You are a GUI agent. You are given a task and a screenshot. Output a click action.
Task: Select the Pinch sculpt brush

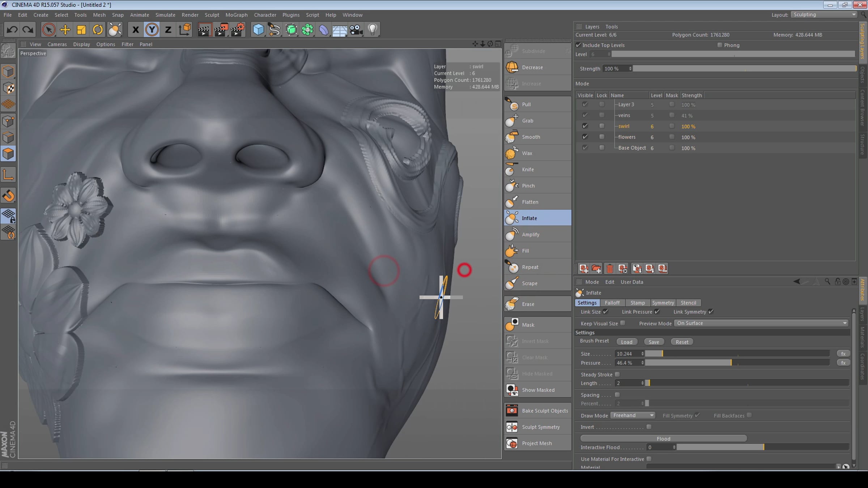pyautogui.click(x=537, y=186)
